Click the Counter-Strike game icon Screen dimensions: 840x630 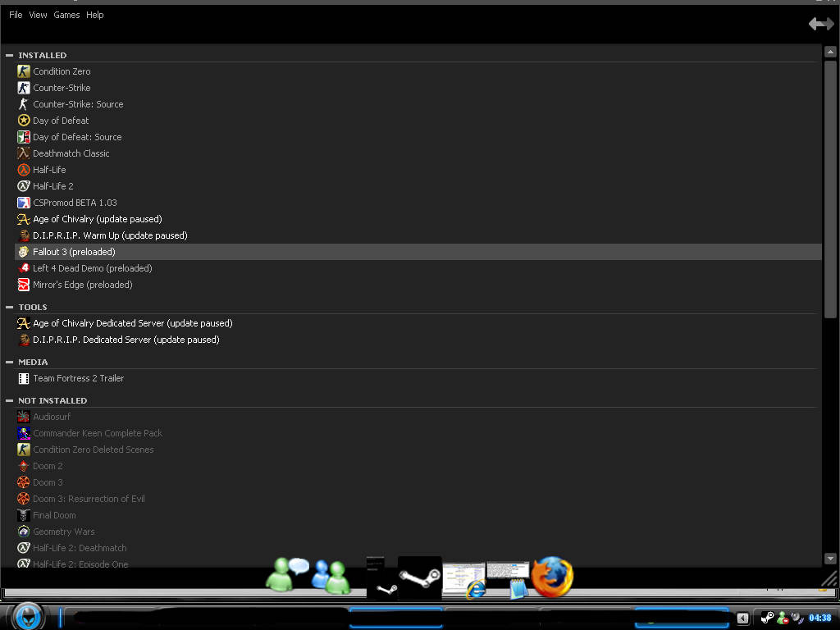click(x=24, y=88)
